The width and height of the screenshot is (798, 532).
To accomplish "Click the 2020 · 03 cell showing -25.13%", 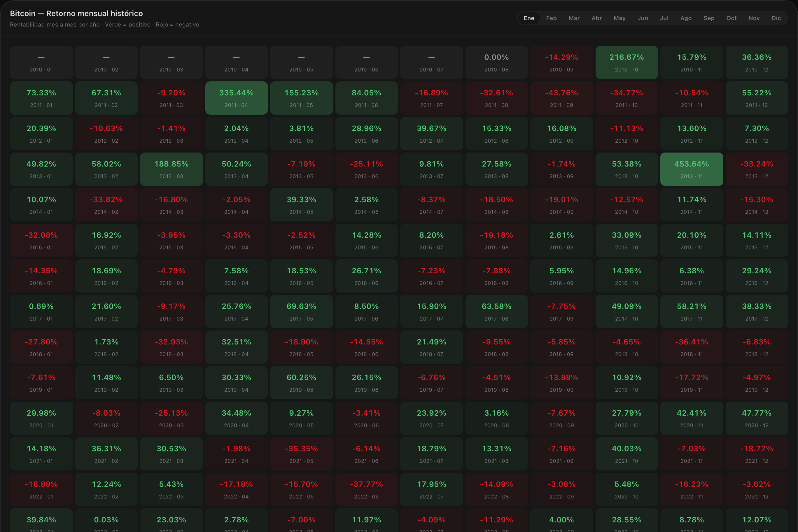I will [x=171, y=418].
